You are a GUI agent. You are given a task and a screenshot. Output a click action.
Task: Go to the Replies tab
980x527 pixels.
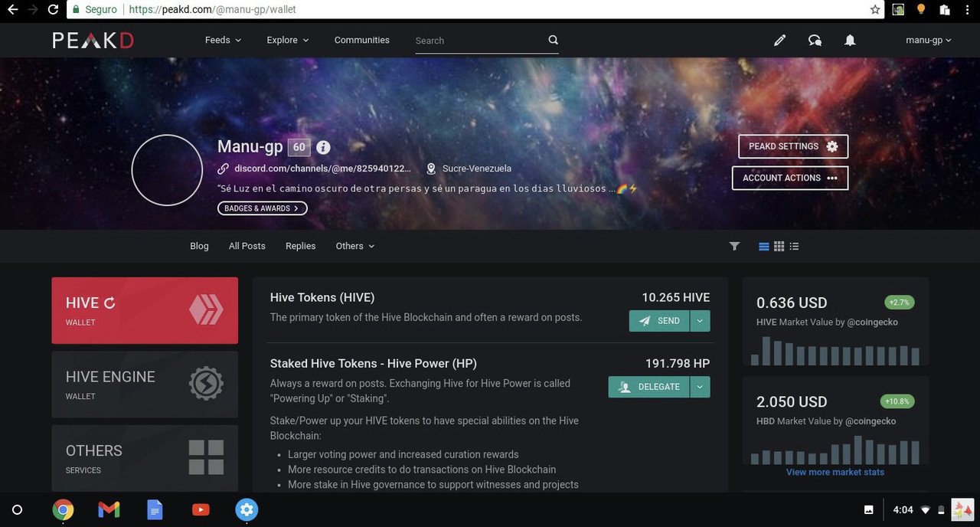click(x=301, y=246)
